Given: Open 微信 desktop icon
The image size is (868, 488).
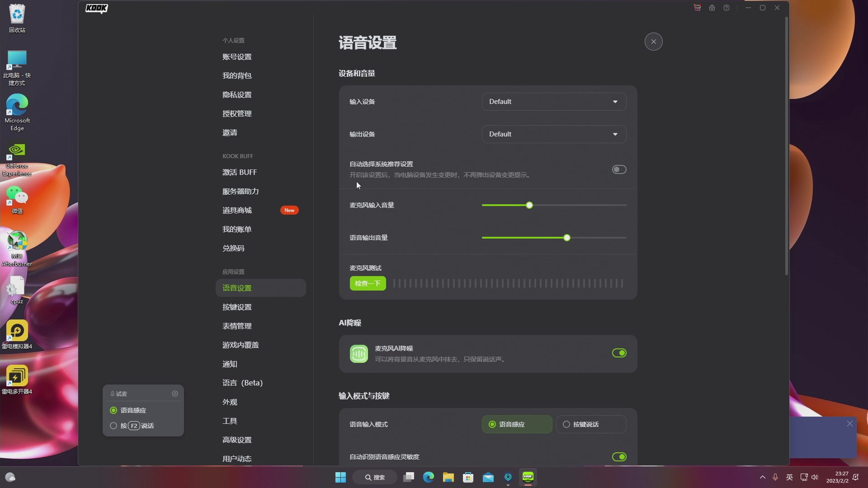Looking at the screenshot, I should point(17,200).
